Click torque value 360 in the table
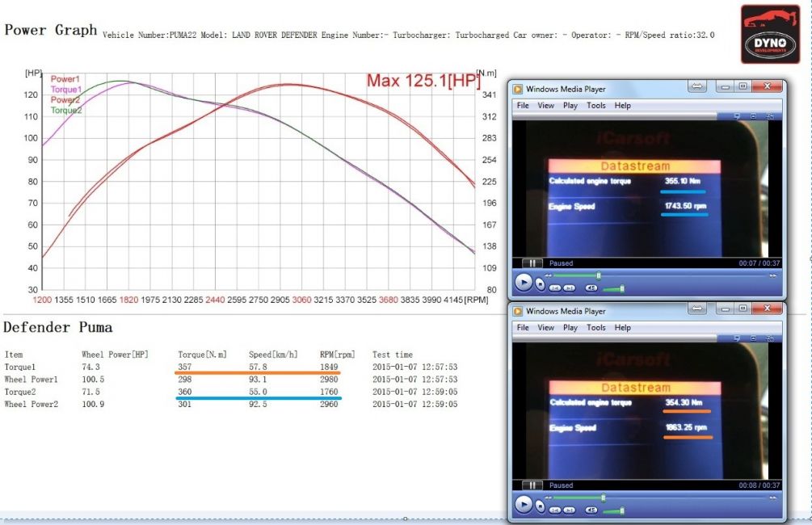 [x=185, y=392]
